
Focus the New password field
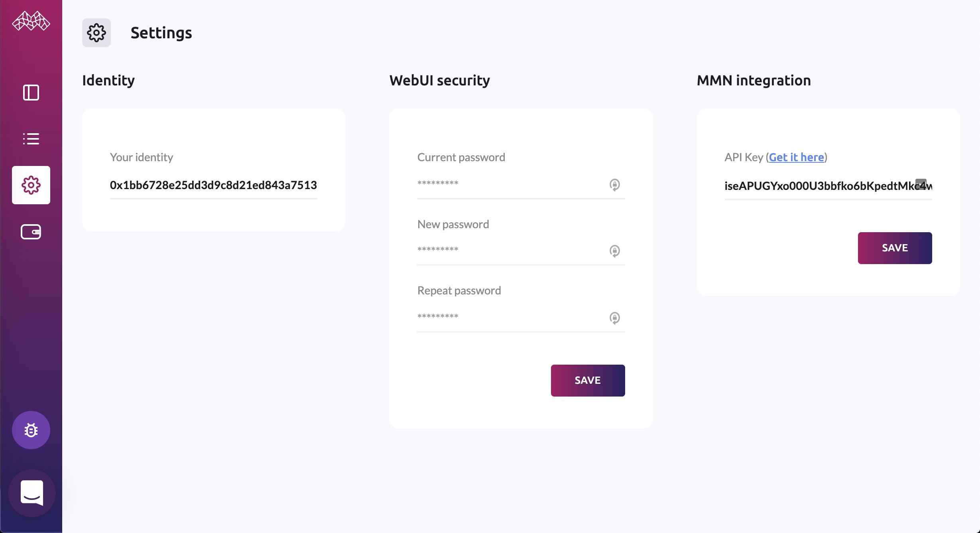tap(521, 251)
